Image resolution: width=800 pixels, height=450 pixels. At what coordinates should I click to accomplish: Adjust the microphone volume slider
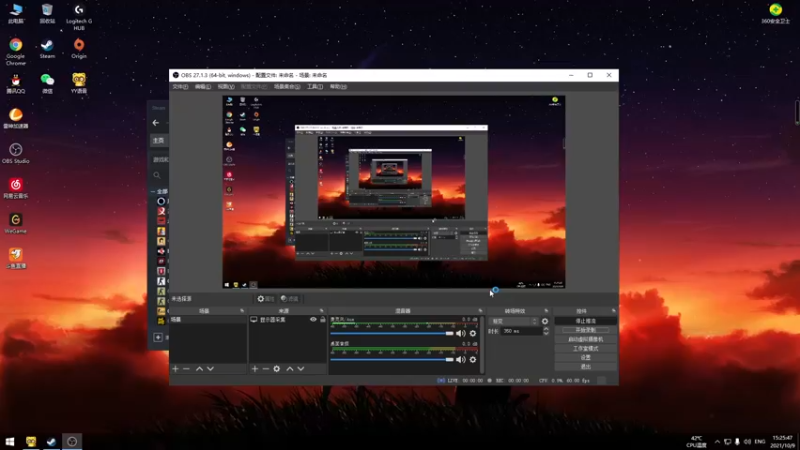pos(392,333)
